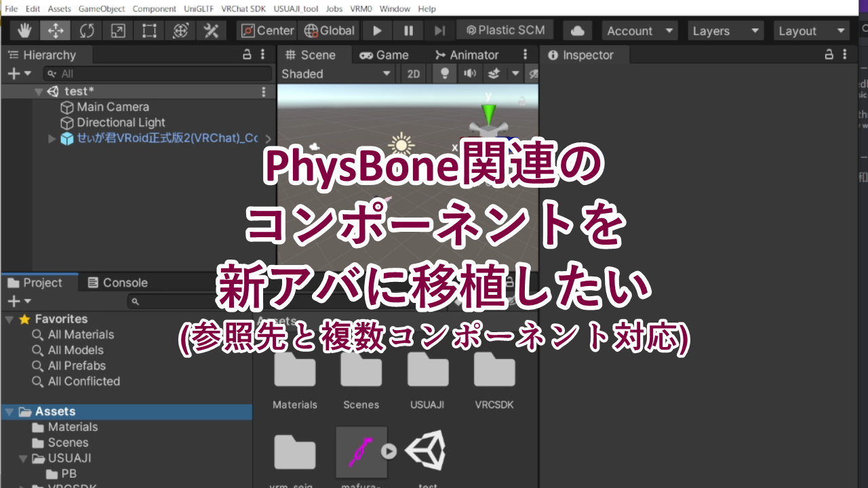
Task: Select the Move tool
Action: (x=55, y=30)
